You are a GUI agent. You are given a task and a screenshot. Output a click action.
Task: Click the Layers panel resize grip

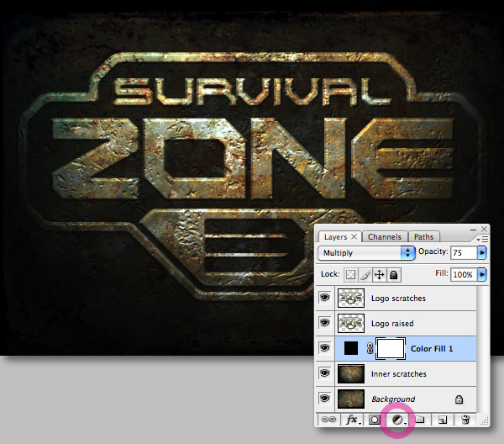(485, 420)
